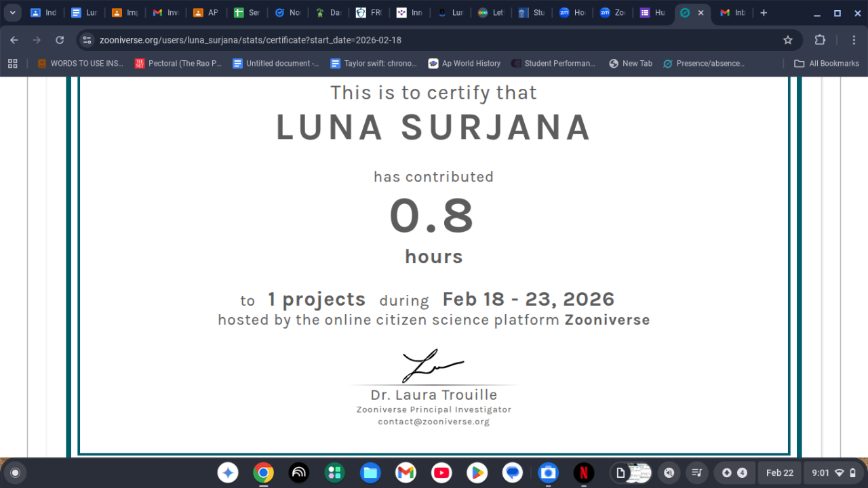Open quick settings from the 9:01 clock

coord(834,472)
